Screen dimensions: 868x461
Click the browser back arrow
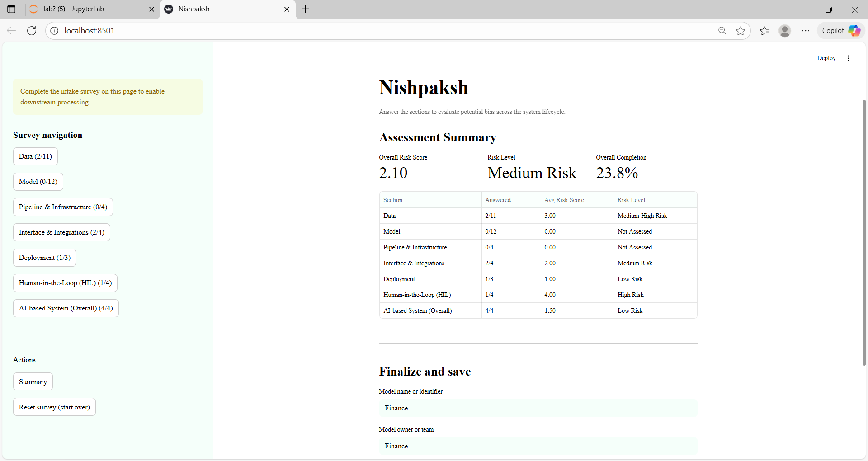coord(11,31)
